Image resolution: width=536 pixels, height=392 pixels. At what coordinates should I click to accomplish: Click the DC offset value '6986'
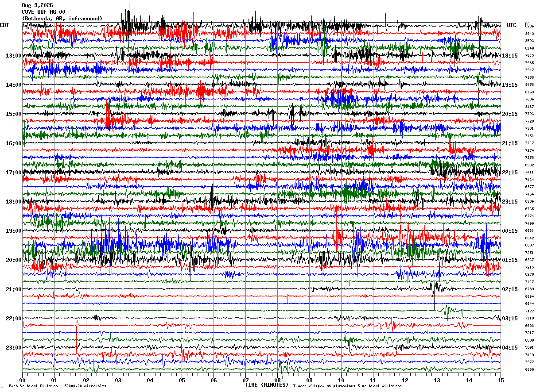[529, 202]
